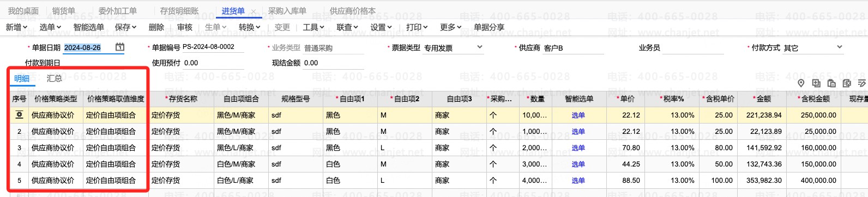Switch to the 销货单 tab
Screen dimensions: 868x197
64,11
